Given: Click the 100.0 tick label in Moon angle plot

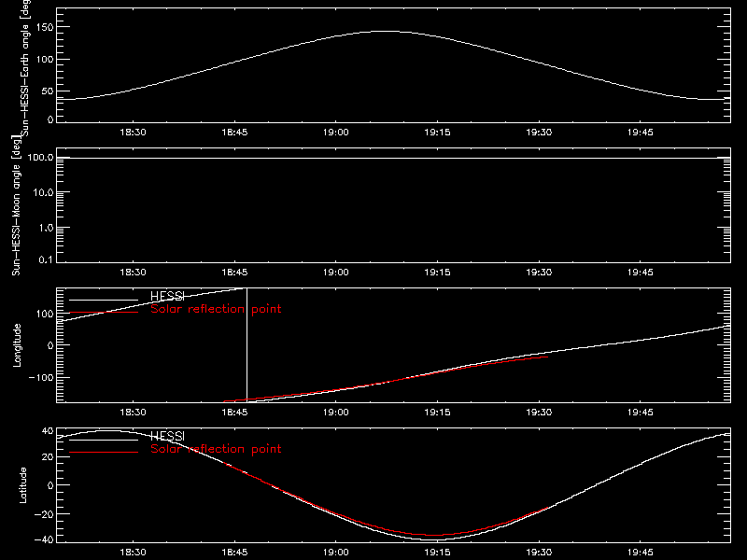Looking at the screenshot, I should pos(40,157).
